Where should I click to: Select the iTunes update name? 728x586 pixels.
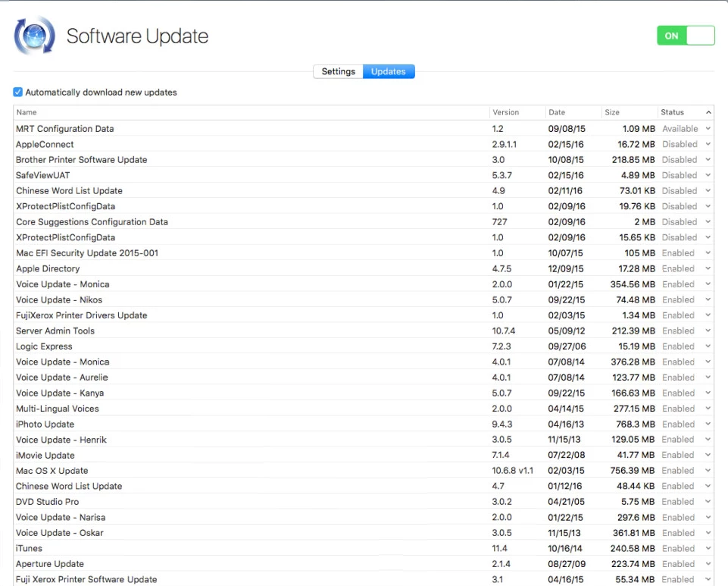tap(29, 548)
